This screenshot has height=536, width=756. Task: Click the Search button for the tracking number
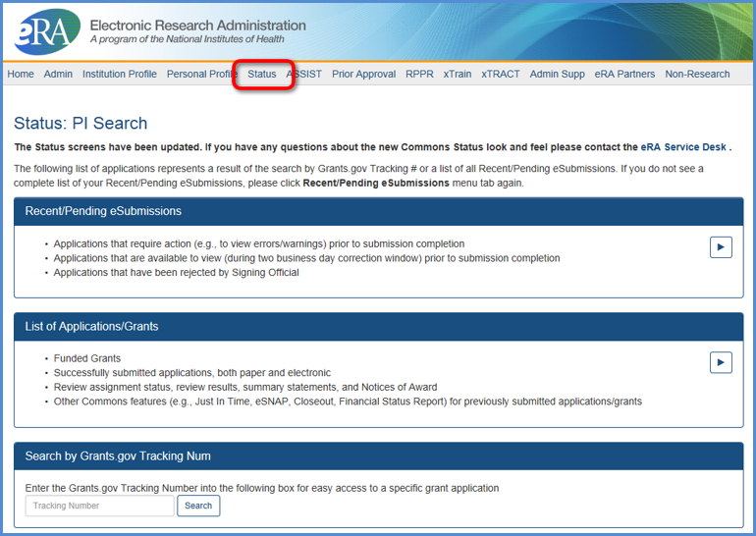point(198,506)
